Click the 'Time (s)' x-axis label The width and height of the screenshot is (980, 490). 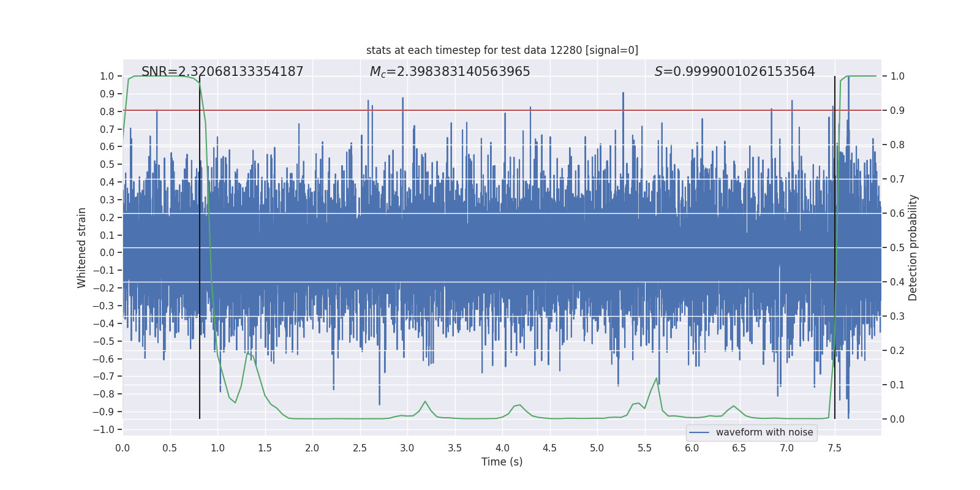pos(502,462)
